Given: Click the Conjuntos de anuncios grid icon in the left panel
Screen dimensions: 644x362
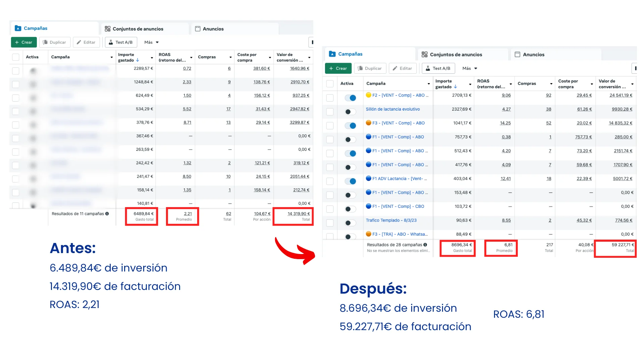Looking at the screenshot, I should (107, 29).
